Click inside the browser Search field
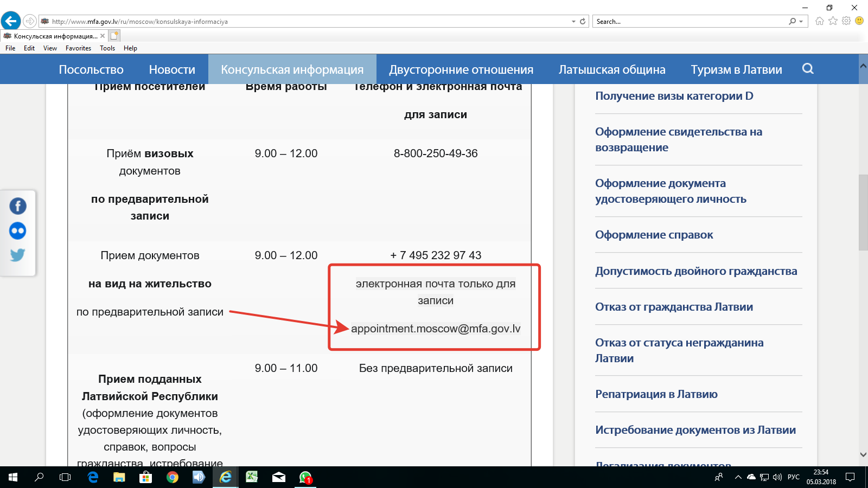 [x=689, y=22]
